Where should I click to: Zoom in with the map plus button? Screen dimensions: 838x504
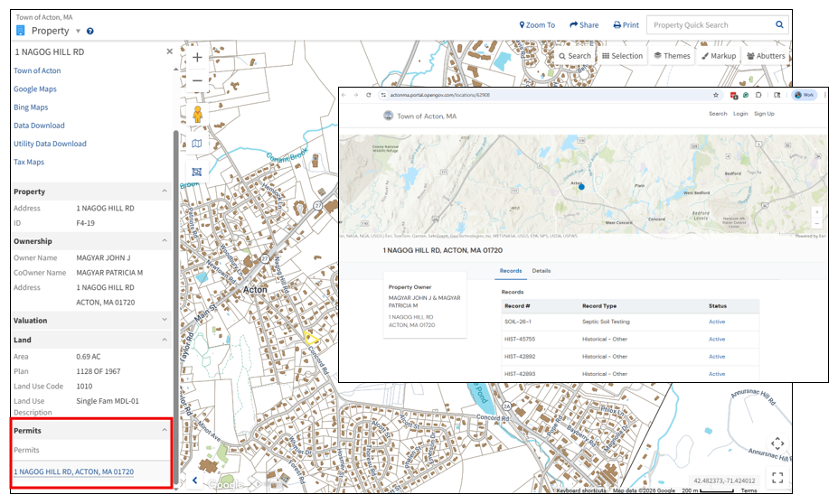click(197, 57)
